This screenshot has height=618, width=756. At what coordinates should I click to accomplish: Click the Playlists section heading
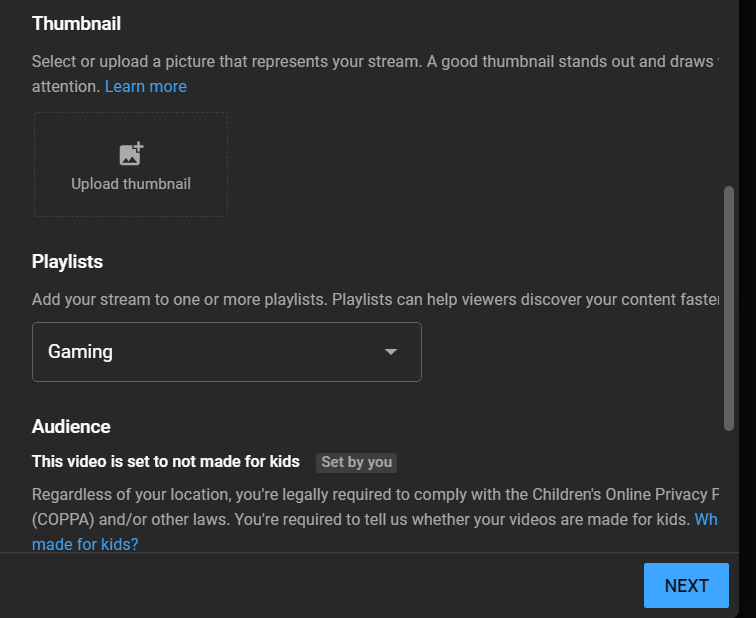67,262
